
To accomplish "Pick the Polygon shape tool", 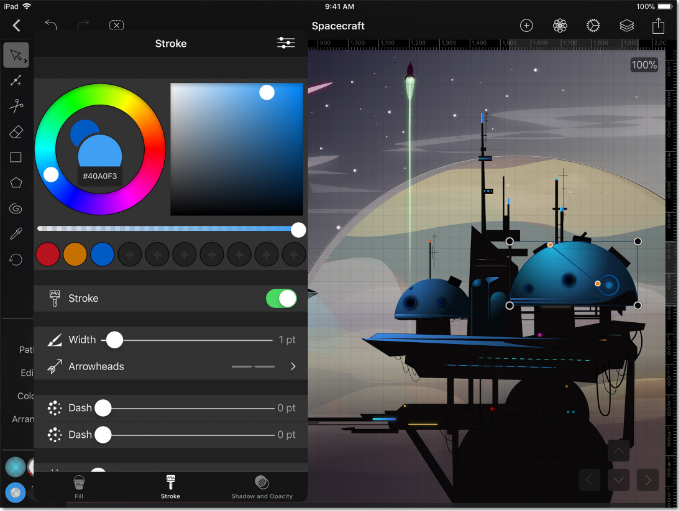I will pyautogui.click(x=16, y=183).
